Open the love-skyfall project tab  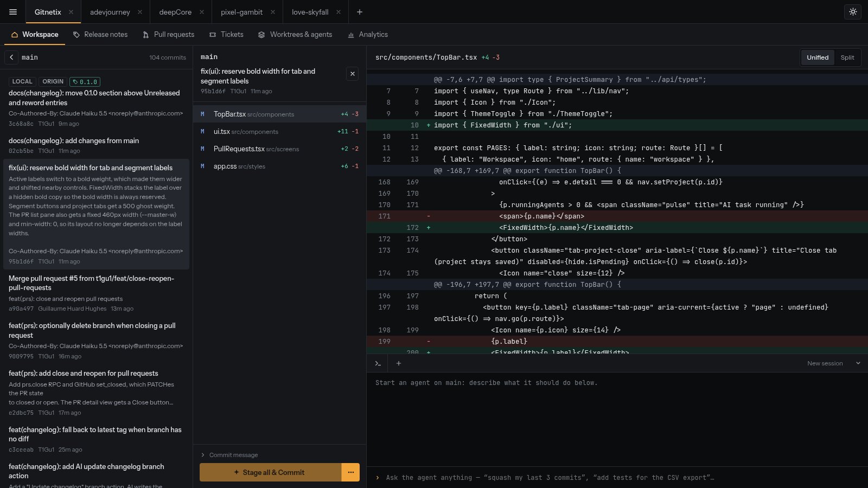pos(310,12)
